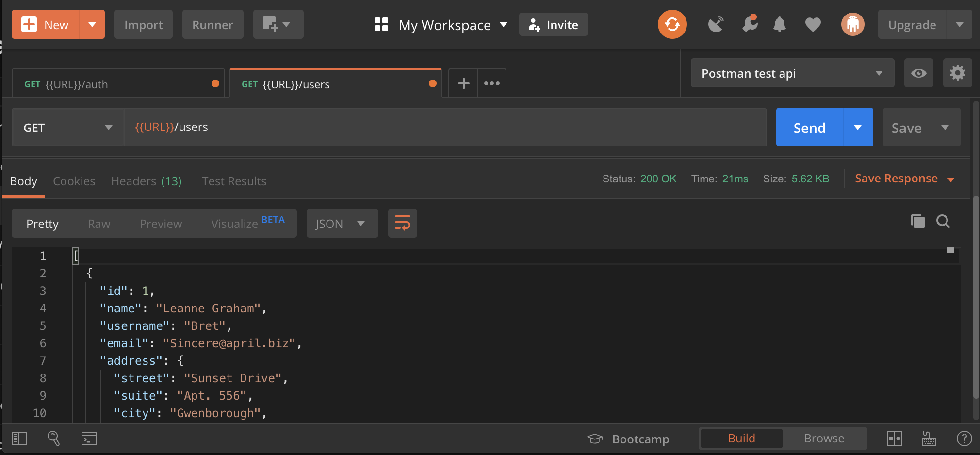Open the new window dropdown icon
Image resolution: width=980 pixels, height=455 pixels.
click(278, 25)
